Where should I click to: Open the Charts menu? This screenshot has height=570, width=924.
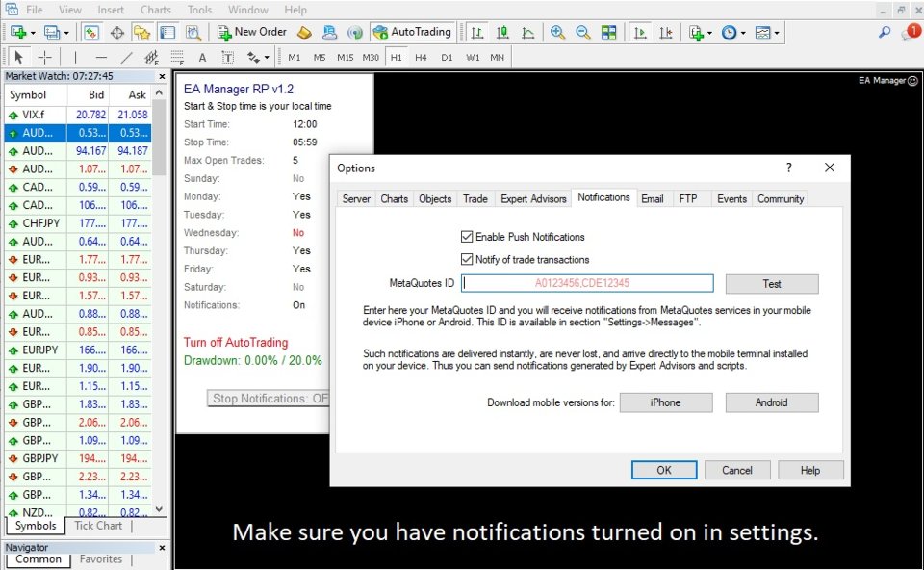156,10
